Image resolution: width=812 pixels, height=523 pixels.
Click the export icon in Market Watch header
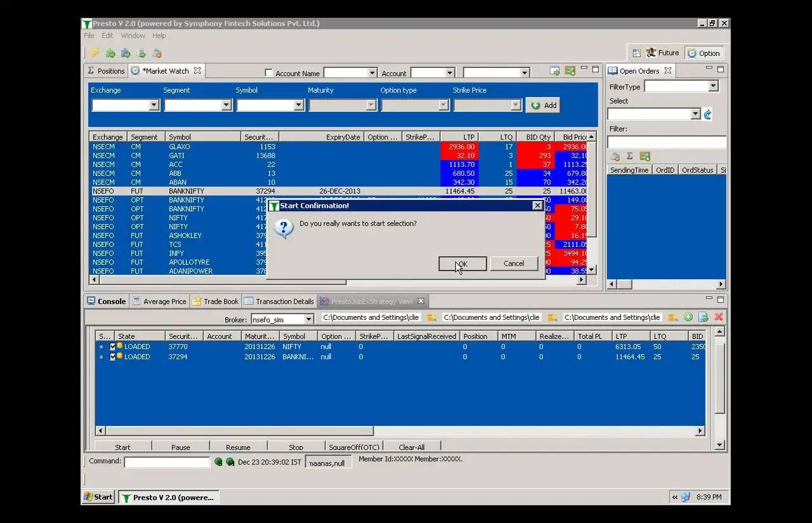coord(555,70)
